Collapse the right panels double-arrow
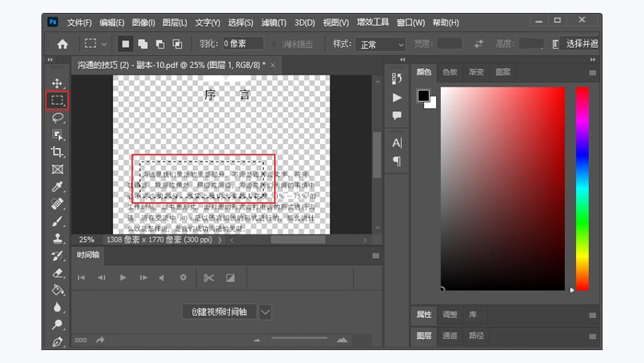The width and height of the screenshot is (644, 363). (x=592, y=60)
